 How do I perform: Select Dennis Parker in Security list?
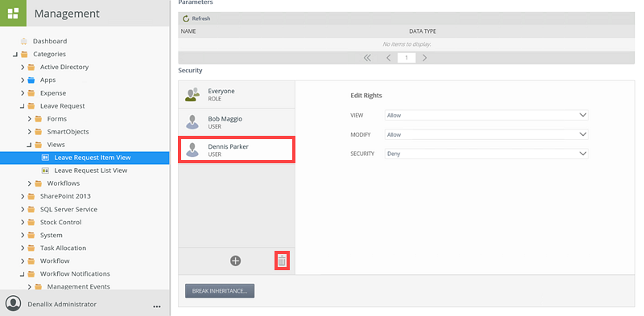click(237, 150)
